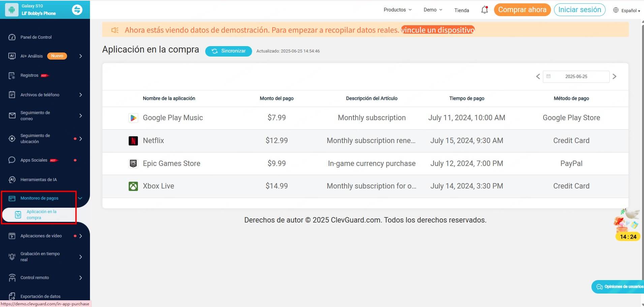Click the July 14, 2024, 3:30 PM cell

[467, 186]
